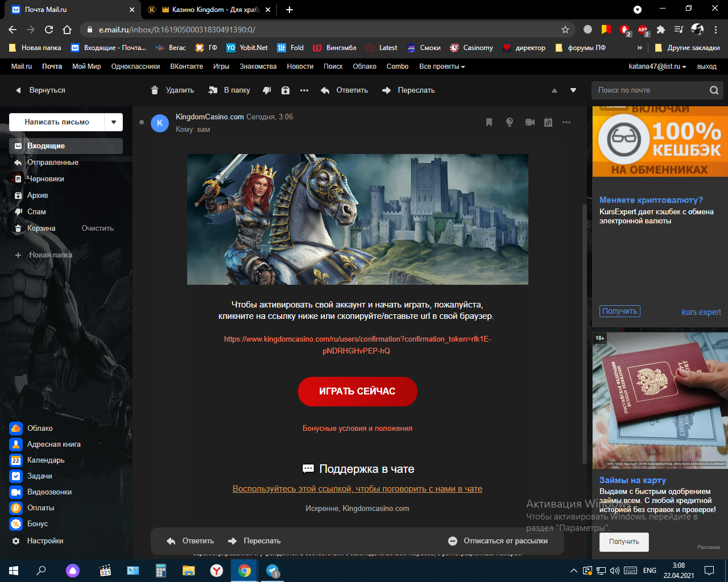The width and height of the screenshot is (728, 582).
Task: Archive the email with the archive box icon
Action: (286, 90)
